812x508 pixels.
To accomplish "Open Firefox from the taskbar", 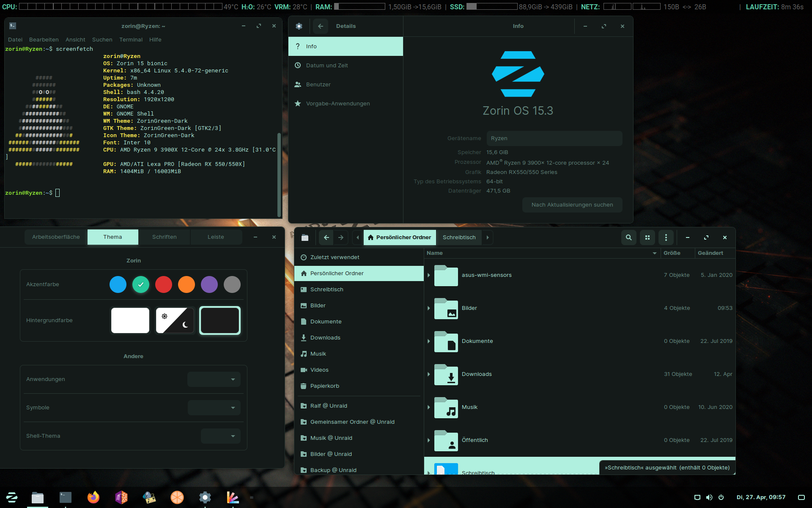I will coord(93,497).
